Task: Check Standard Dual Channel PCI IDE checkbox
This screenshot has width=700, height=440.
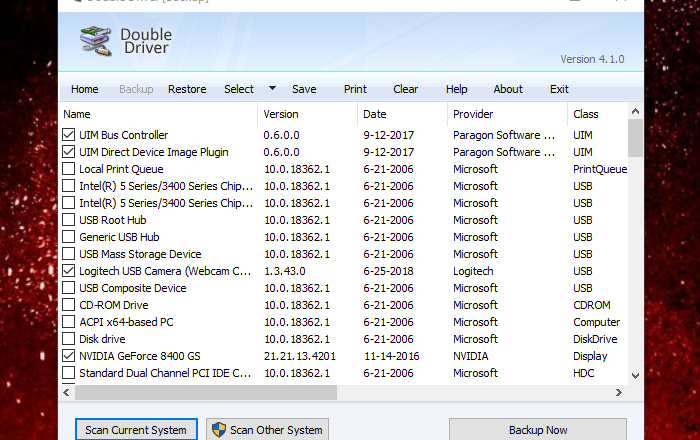Action: [68, 373]
